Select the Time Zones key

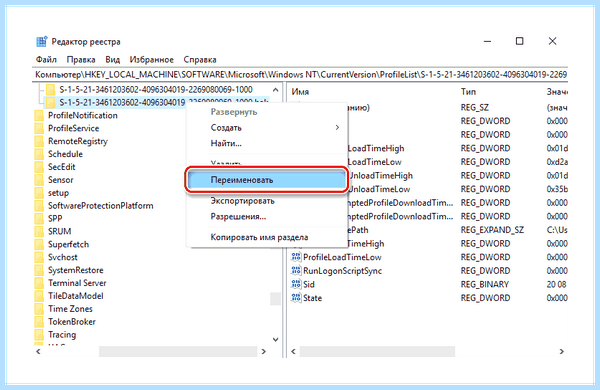click(x=70, y=308)
